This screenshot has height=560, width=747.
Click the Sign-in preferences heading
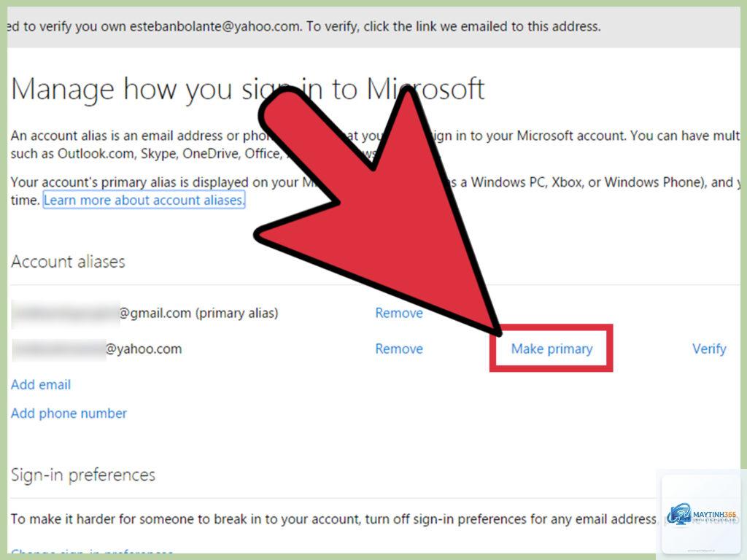click(x=83, y=475)
